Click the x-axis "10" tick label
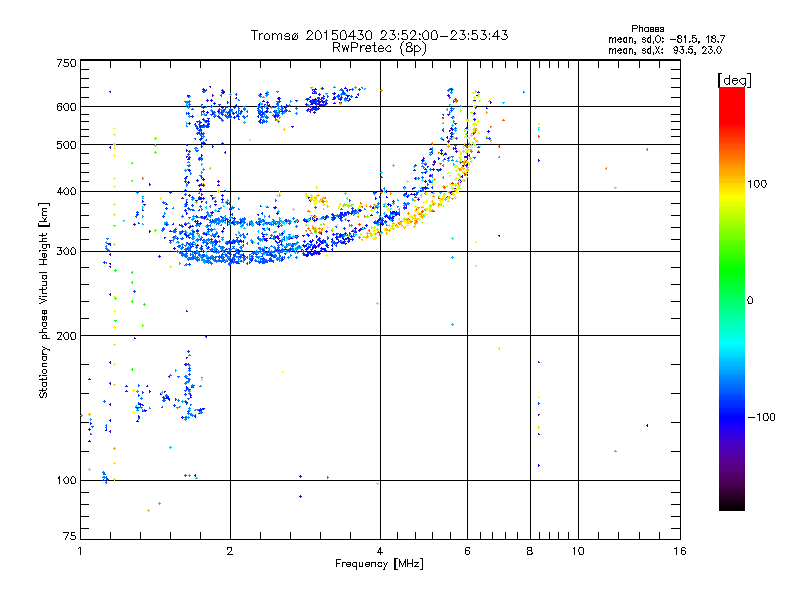This screenshot has height=600, width=800. [x=578, y=551]
